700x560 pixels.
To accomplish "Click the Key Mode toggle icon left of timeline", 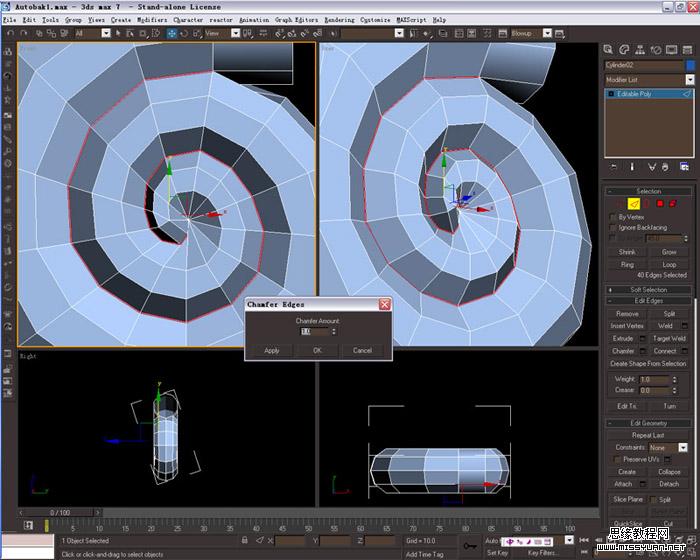I will point(28,526).
